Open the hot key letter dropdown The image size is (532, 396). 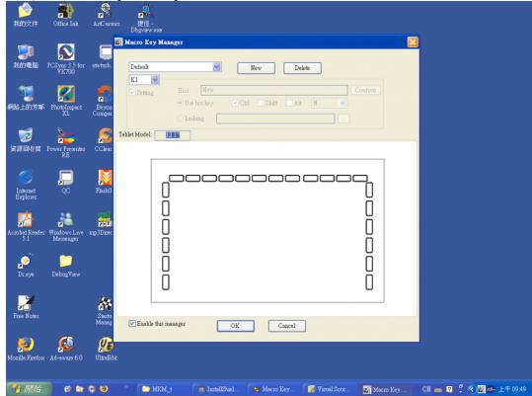click(342, 103)
